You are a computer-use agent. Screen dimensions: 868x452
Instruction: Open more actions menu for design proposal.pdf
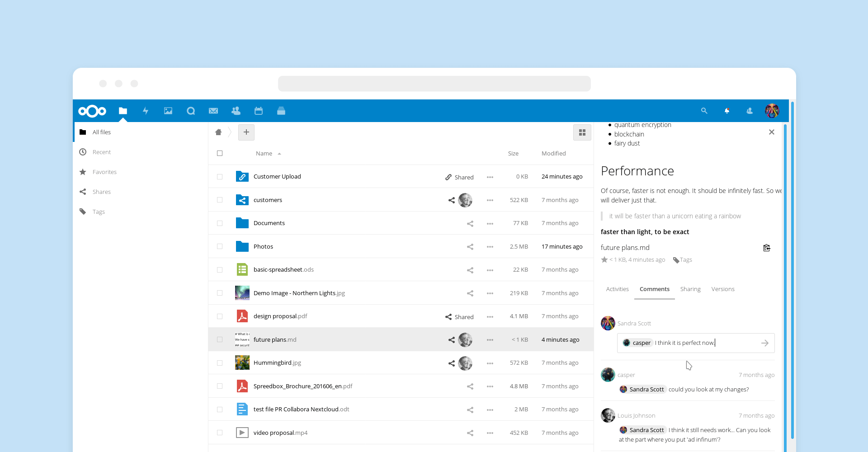click(490, 316)
